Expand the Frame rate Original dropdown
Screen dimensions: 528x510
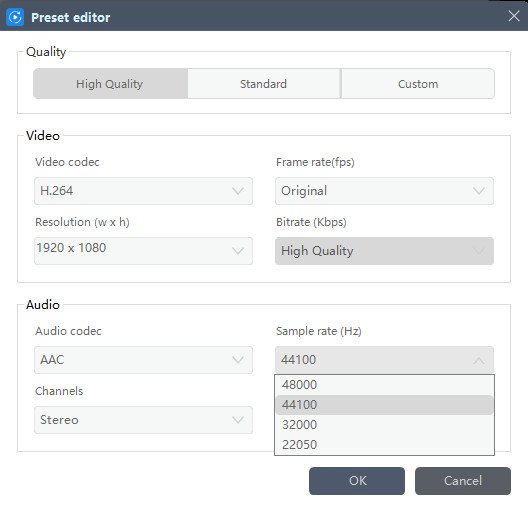[385, 191]
